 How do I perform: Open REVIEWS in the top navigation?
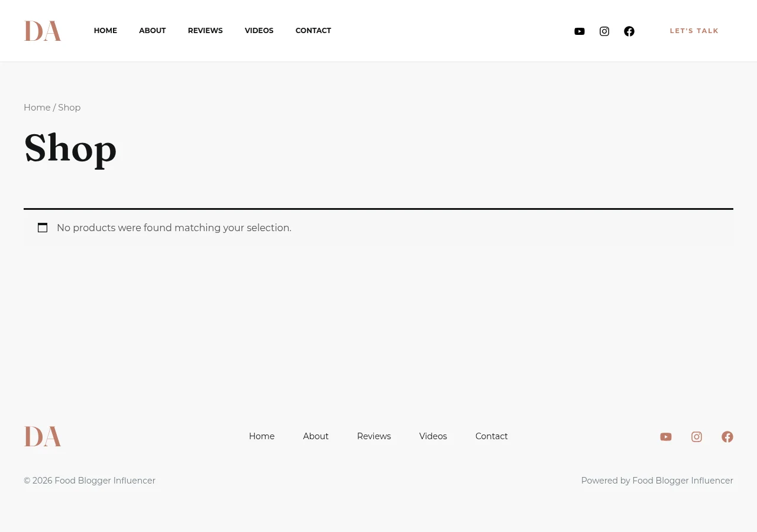(205, 31)
